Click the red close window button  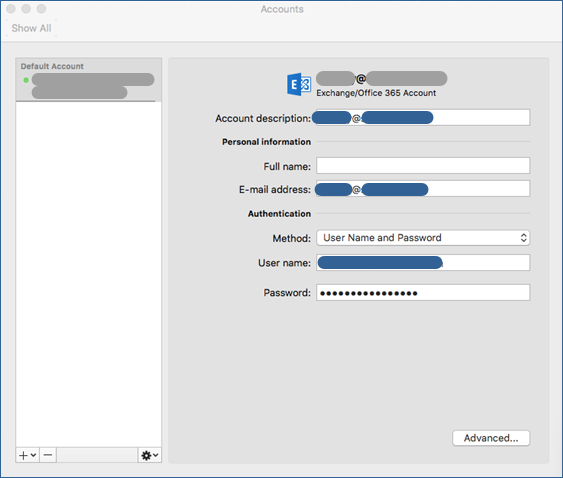11,9
